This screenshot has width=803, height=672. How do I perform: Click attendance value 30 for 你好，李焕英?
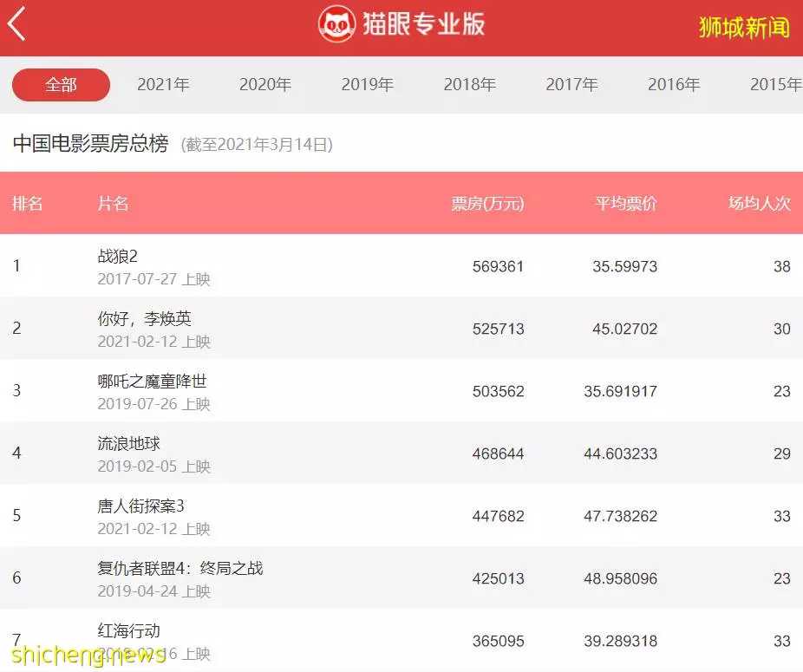782,329
